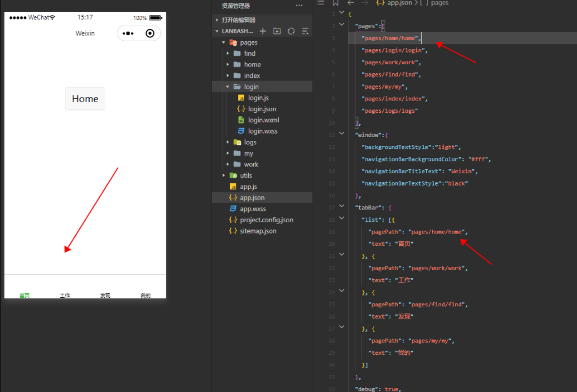Switch to the 发现 tab in simulator
This screenshot has height=392, width=577.
(x=105, y=295)
